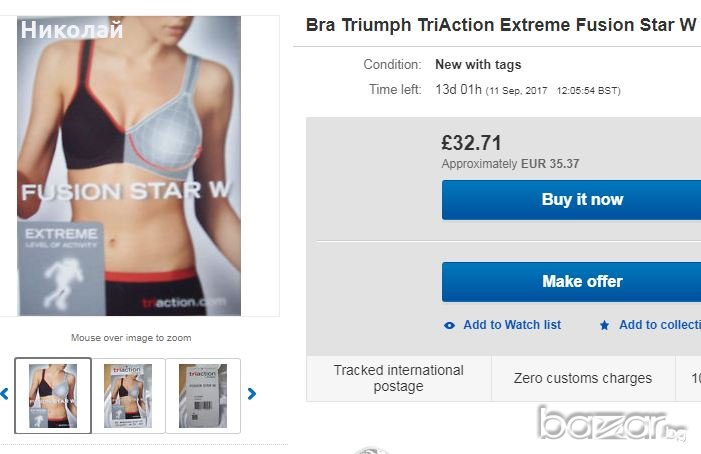Open the Add to Watch list link

(x=512, y=325)
